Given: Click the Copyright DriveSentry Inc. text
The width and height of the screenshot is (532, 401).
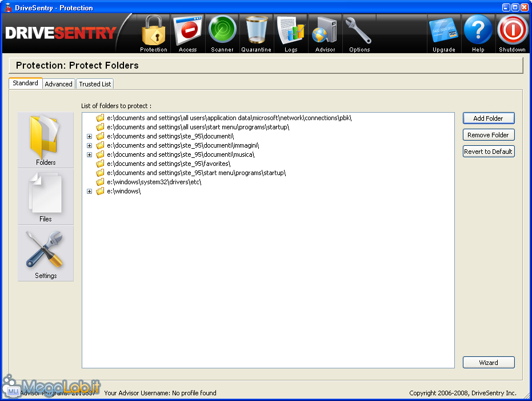Looking at the screenshot, I should 463,393.
